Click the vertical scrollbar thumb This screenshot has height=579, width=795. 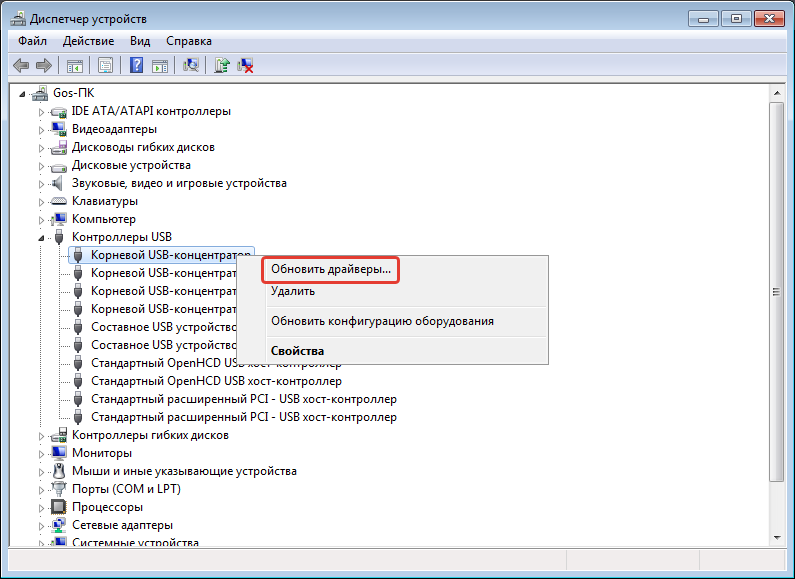(x=777, y=292)
